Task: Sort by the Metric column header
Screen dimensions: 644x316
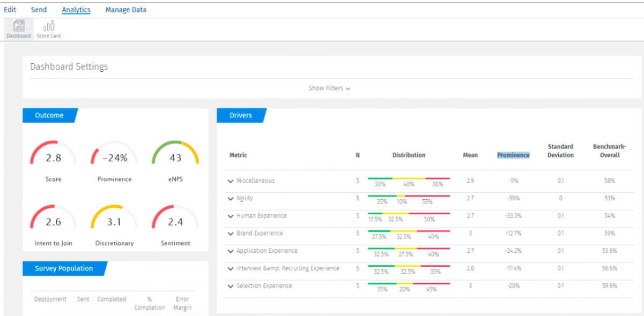Action: (x=238, y=155)
